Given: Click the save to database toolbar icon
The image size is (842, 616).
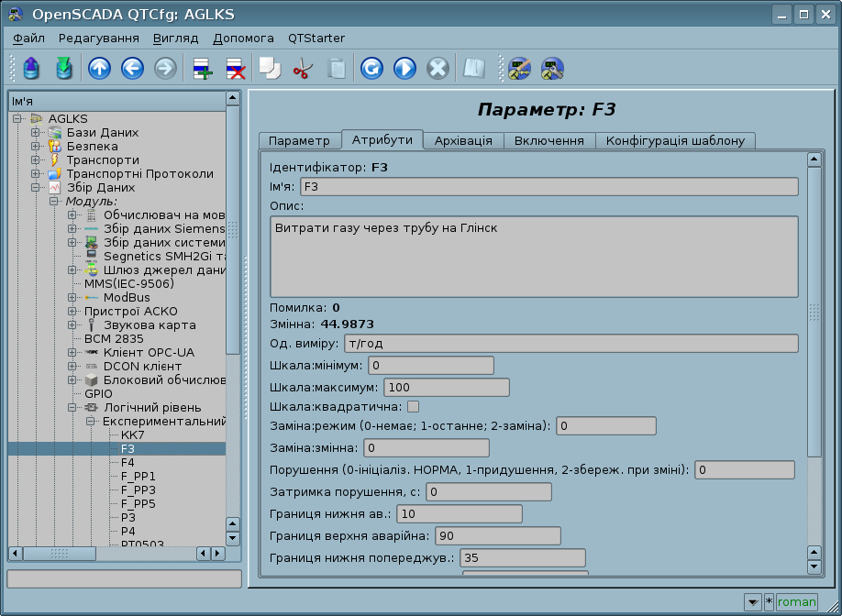Looking at the screenshot, I should pos(63,68).
